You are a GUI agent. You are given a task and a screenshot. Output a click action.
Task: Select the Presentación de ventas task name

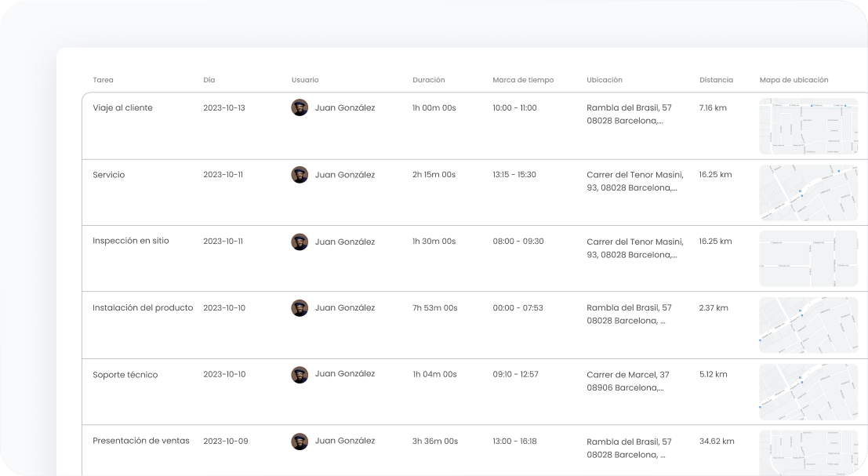click(x=141, y=441)
